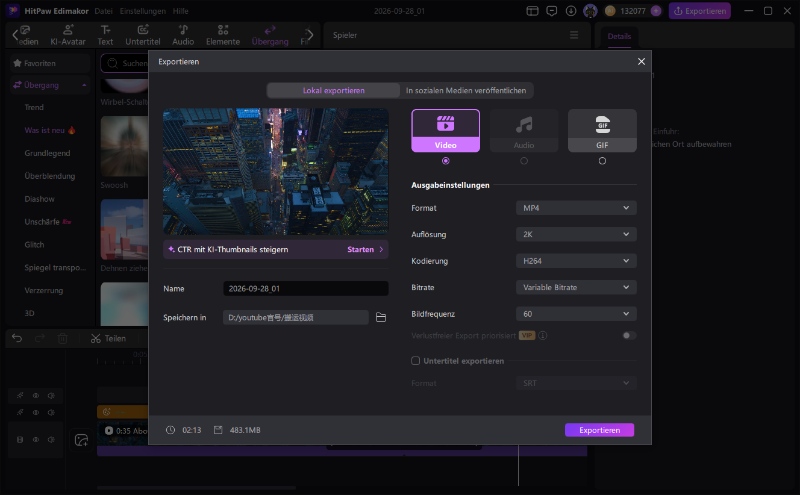Viewport: 800px width, 495px height.
Task: Click the Favoriten star icon
Action: [17, 63]
